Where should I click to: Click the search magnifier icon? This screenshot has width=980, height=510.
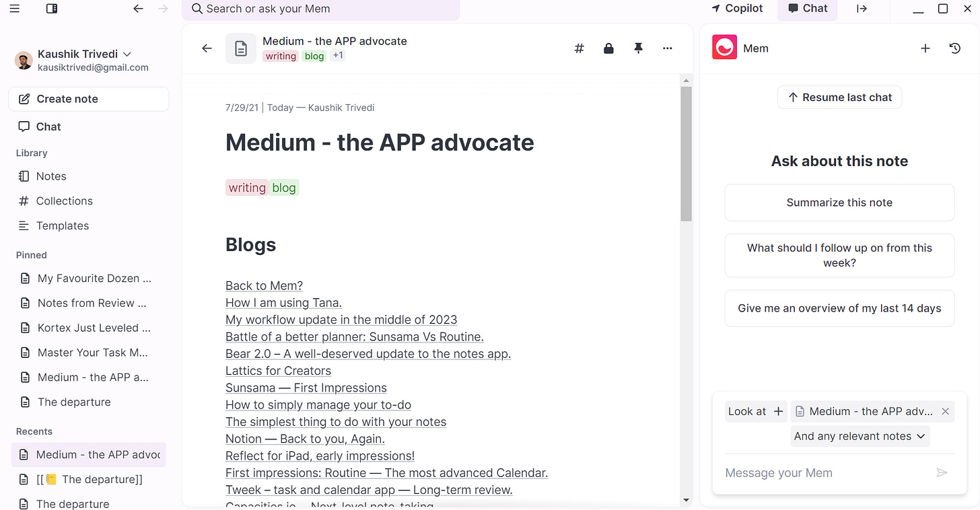click(197, 9)
